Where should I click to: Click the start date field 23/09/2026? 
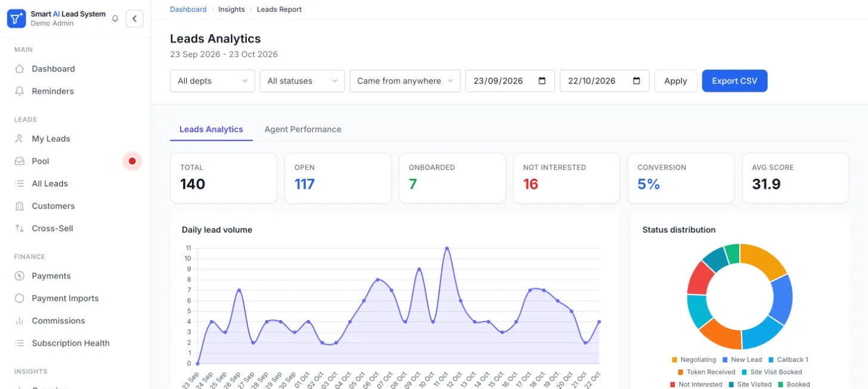(510, 81)
